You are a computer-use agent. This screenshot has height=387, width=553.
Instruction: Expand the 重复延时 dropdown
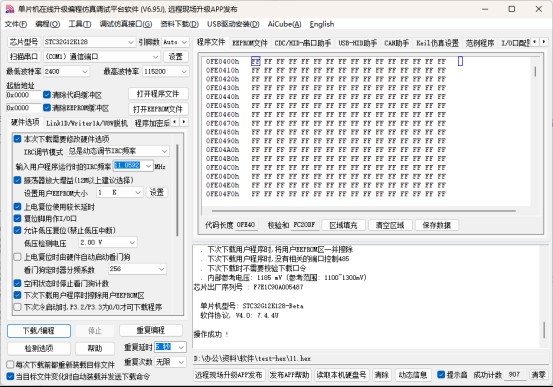click(181, 347)
